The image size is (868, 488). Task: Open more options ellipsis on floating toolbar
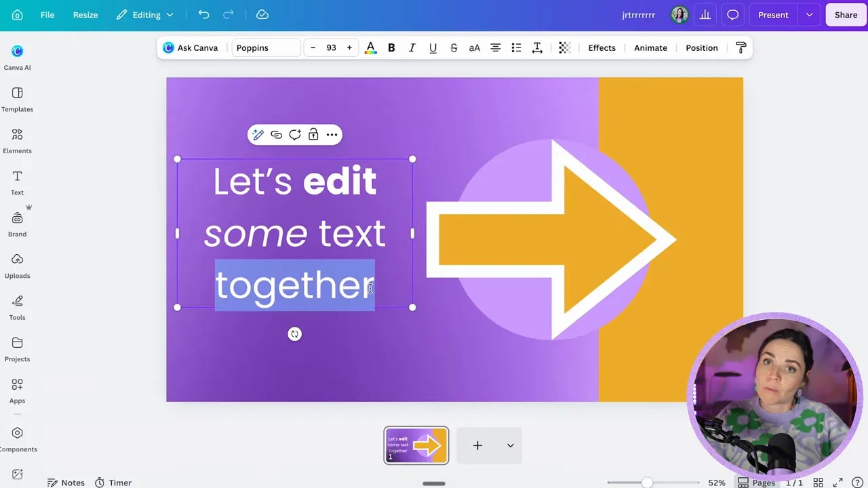[332, 135]
